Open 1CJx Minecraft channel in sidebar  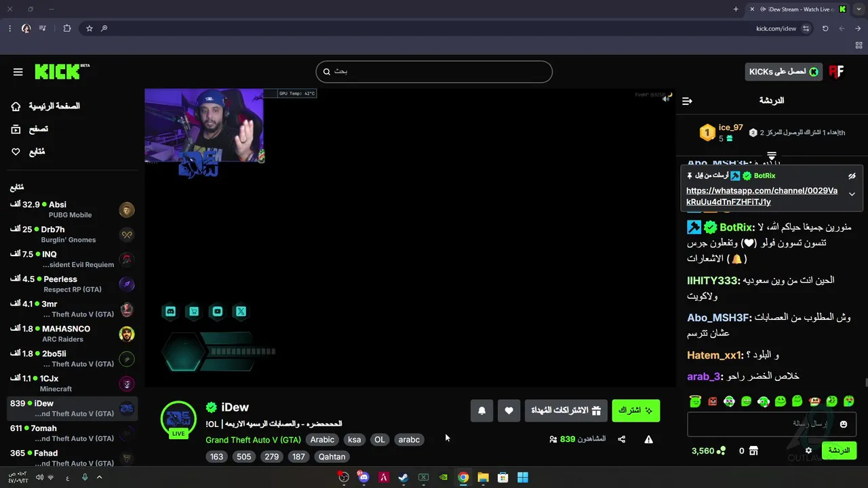(x=73, y=384)
